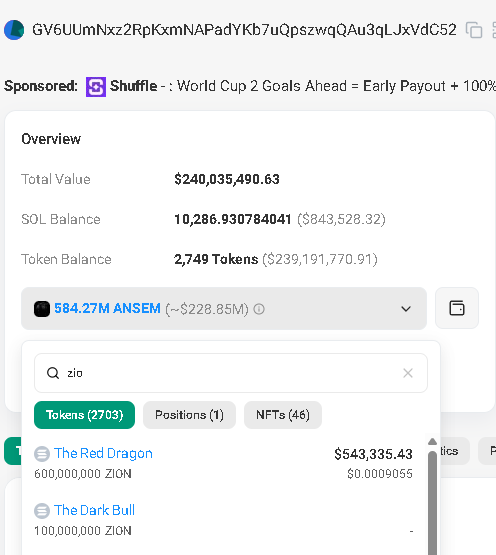Screen dimensions: 496x555
Task: Click the scrollbar up arrow
Action: coord(432,441)
